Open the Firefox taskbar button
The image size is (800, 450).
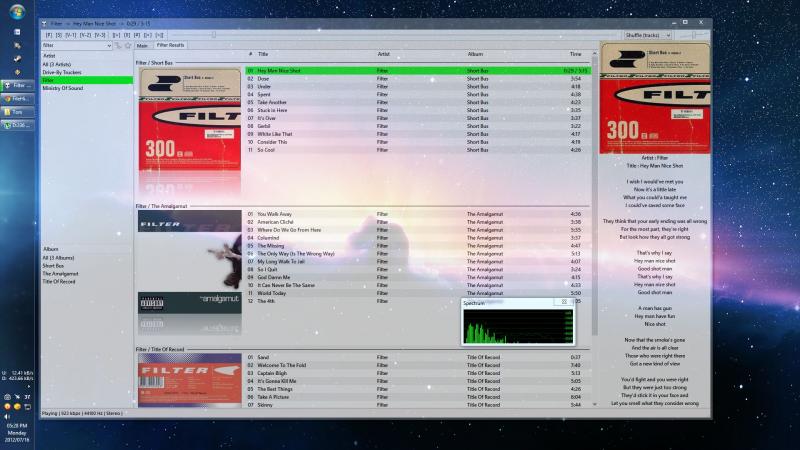pyautogui.click(x=17, y=98)
